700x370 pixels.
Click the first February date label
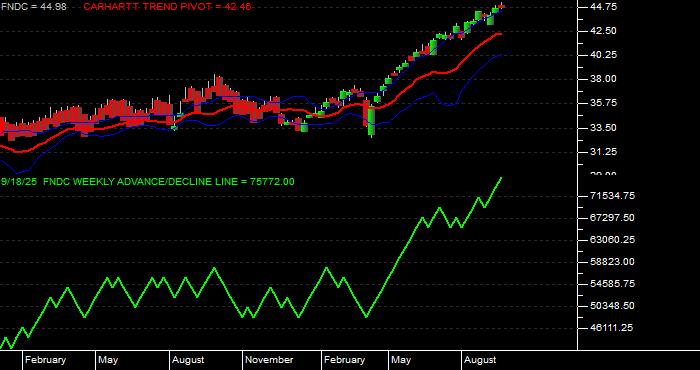point(46,360)
